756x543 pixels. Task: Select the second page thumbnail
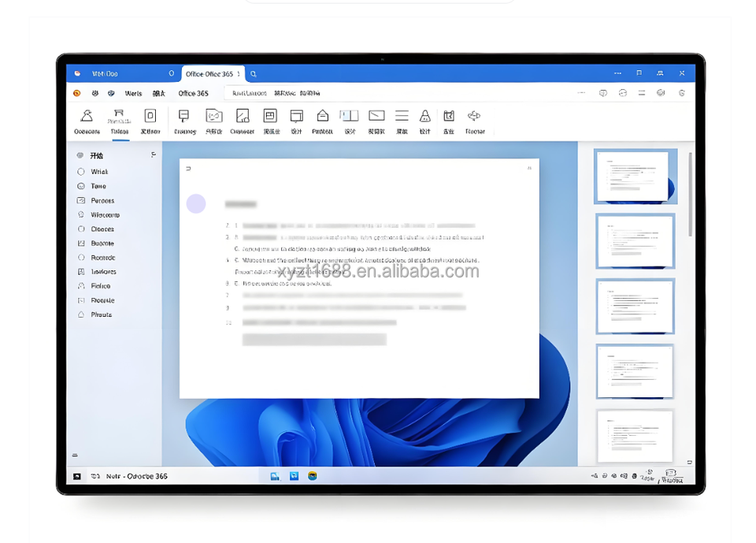[636, 241]
